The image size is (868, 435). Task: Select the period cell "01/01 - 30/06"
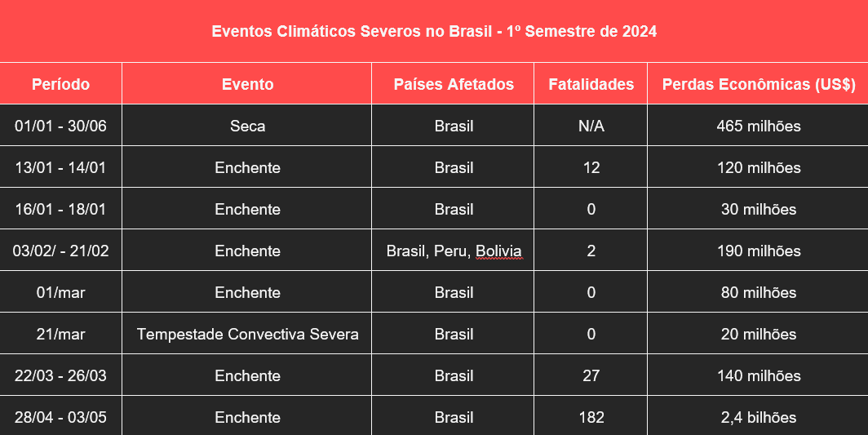tap(61, 127)
